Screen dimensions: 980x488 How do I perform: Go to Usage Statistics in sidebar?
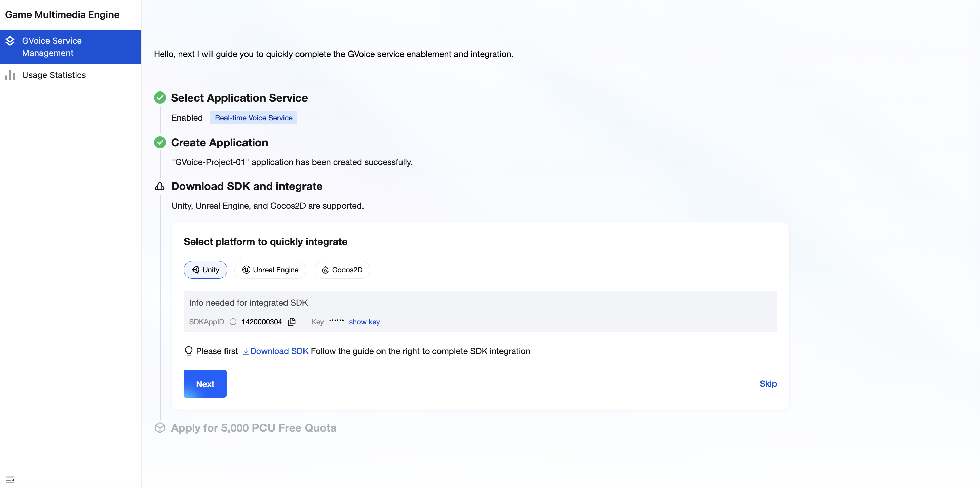54,75
